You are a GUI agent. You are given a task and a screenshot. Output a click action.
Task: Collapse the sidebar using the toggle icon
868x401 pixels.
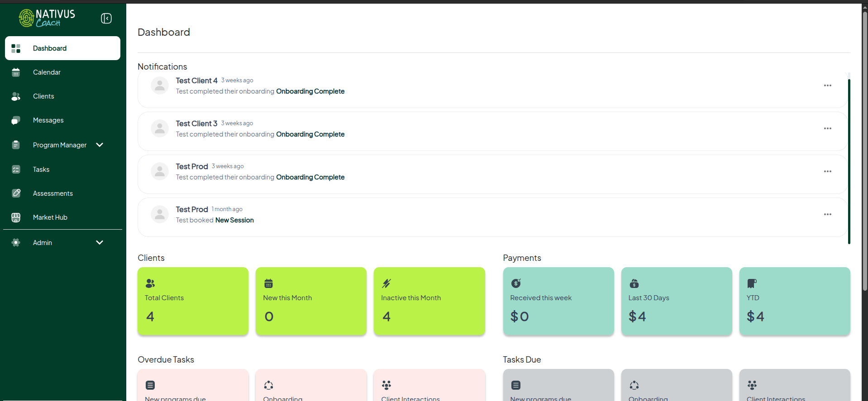106,19
